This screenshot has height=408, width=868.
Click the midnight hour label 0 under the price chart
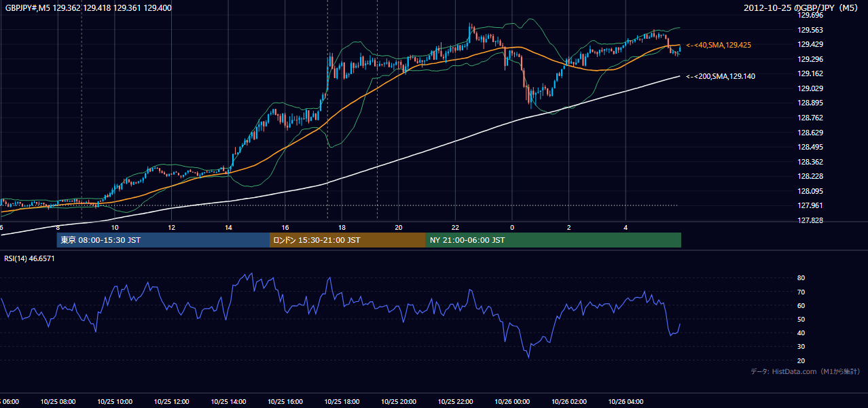click(512, 228)
